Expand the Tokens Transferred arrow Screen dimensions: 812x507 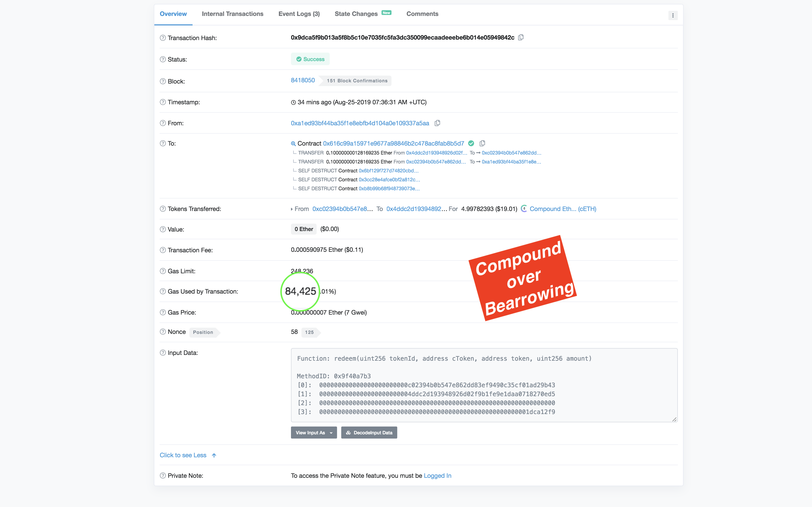(x=292, y=209)
